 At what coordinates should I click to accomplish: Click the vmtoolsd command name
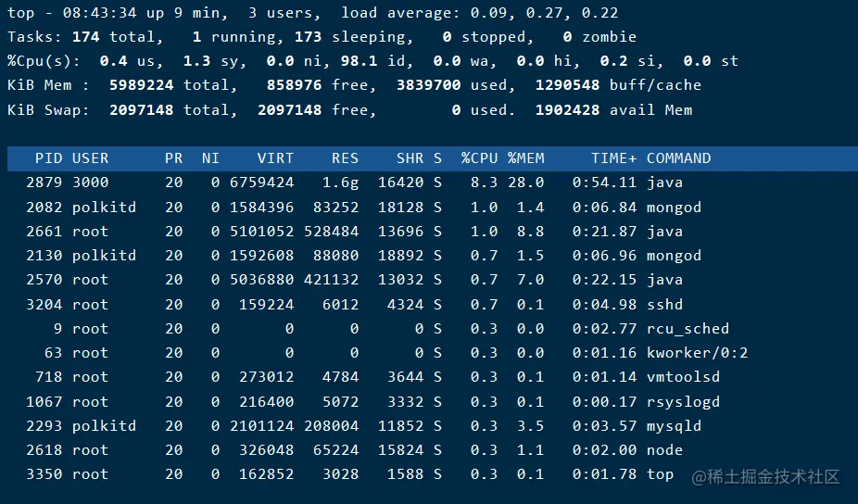click(684, 377)
